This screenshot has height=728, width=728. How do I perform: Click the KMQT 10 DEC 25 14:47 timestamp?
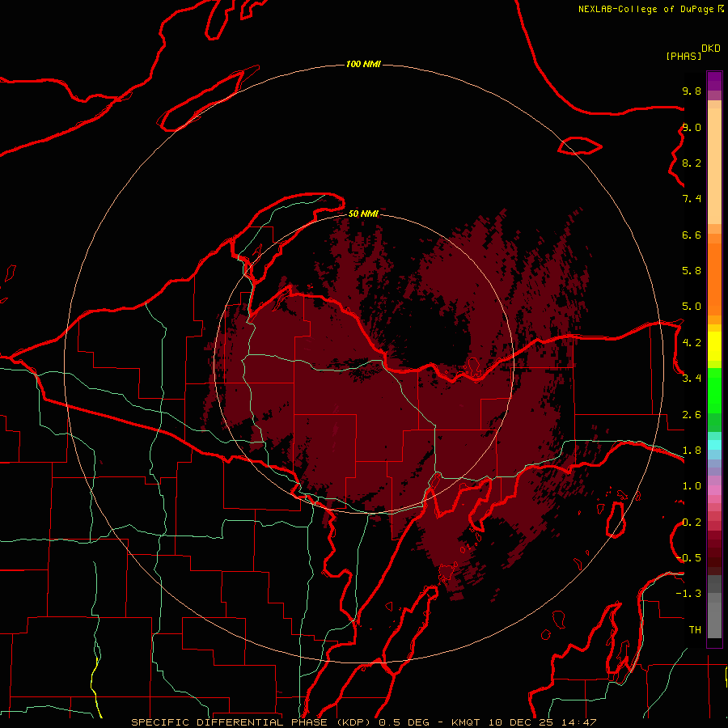click(x=523, y=722)
